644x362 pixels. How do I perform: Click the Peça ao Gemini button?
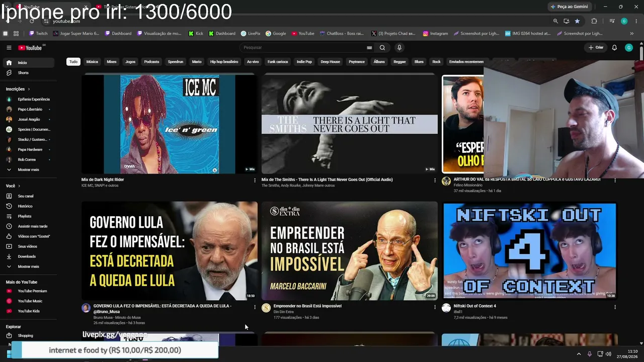pyautogui.click(x=570, y=7)
